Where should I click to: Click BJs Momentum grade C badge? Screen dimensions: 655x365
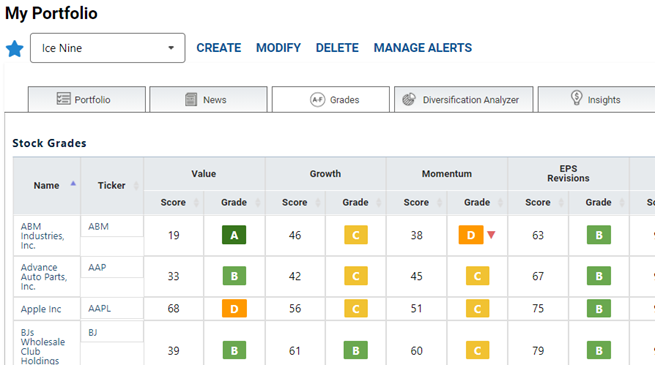477,350
